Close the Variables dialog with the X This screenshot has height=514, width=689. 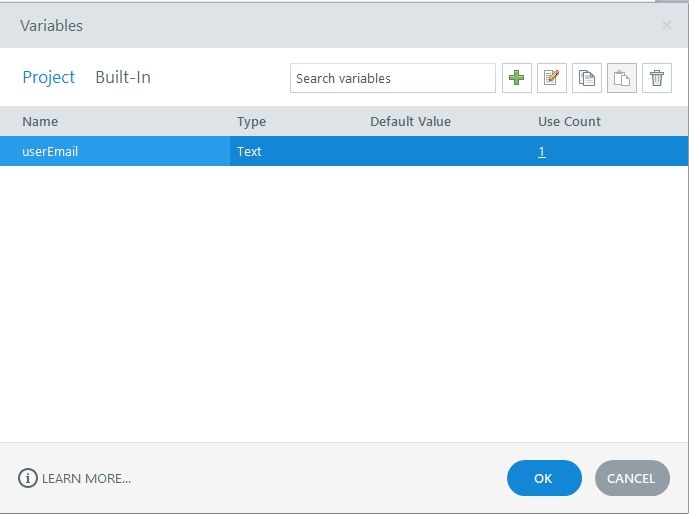pos(667,25)
